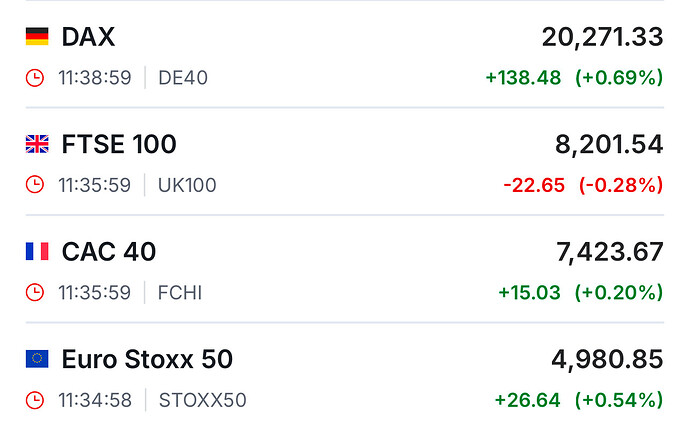
Task: Click the clock icon under CAC 40
Action: (35, 293)
